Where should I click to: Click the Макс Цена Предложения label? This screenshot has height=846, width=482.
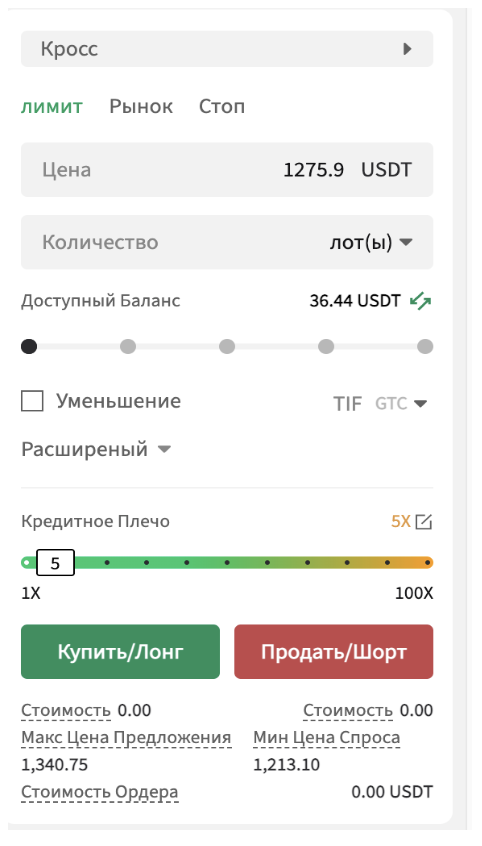[126, 738]
